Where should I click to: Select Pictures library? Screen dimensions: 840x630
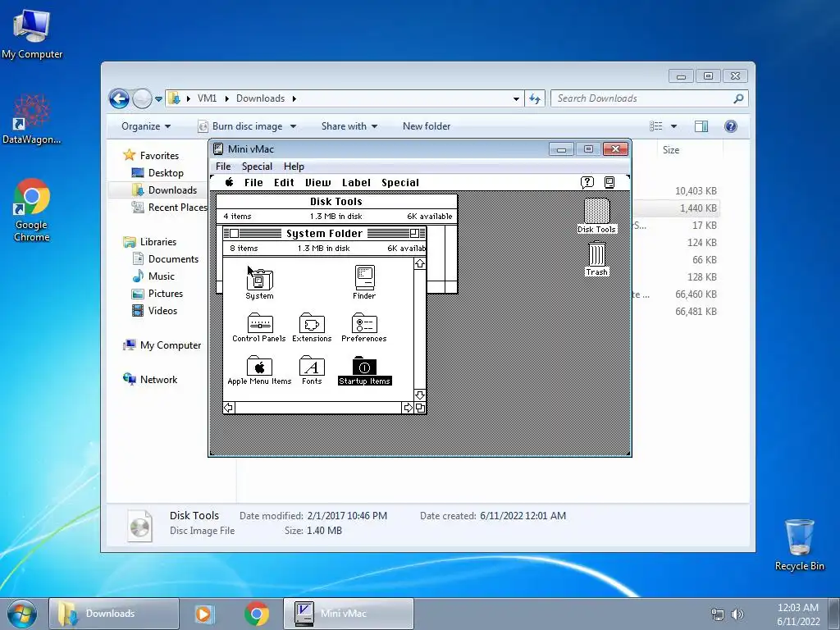[165, 294]
